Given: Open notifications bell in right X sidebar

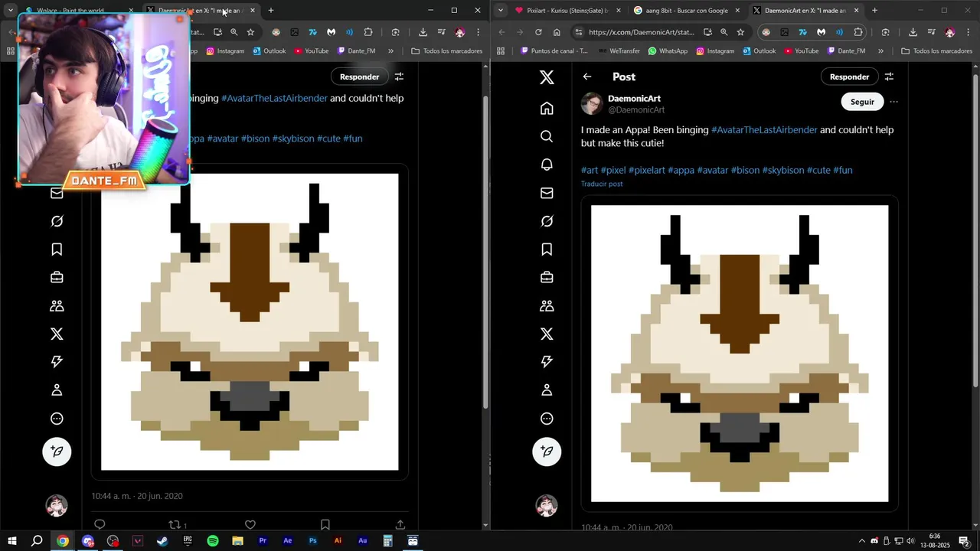Looking at the screenshot, I should [547, 165].
